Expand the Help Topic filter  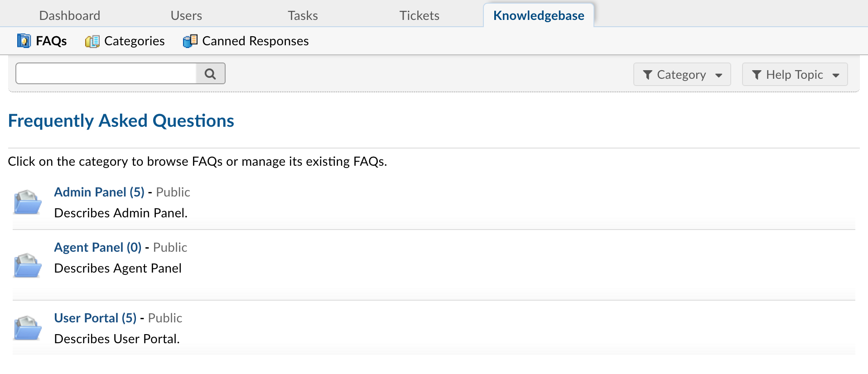coord(794,74)
